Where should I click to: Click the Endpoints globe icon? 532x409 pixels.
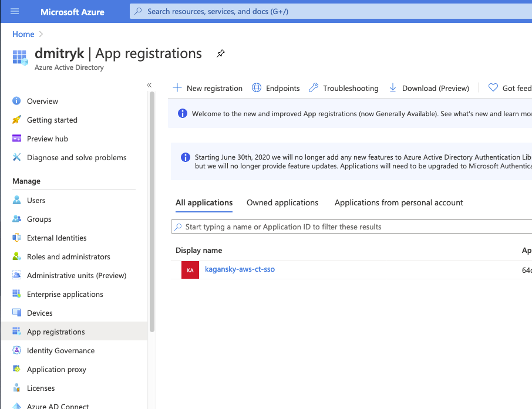[x=257, y=88]
